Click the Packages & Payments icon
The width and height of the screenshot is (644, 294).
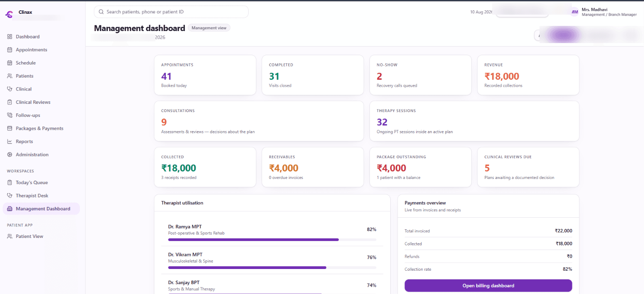point(9,128)
